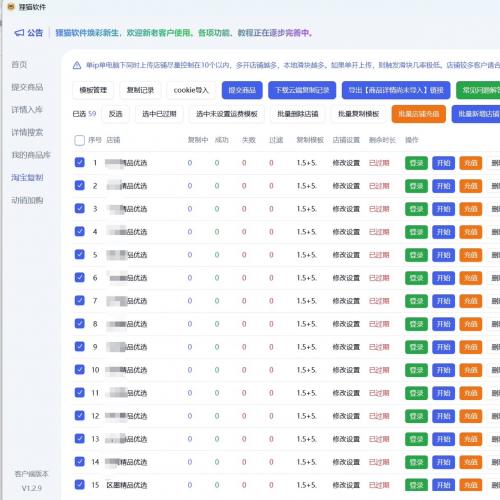Open 动销加购 in the left sidebar
The height and width of the screenshot is (500, 500).
coord(27,200)
